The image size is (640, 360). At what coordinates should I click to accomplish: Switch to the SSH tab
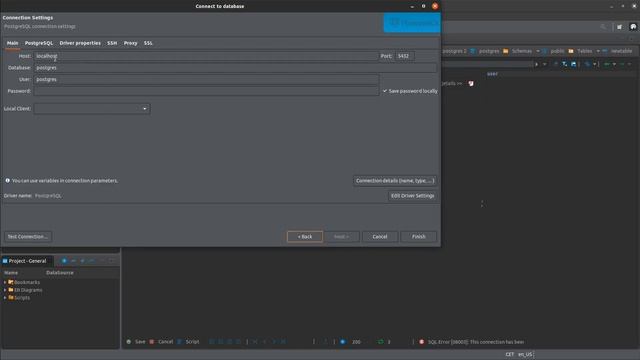click(x=112, y=43)
